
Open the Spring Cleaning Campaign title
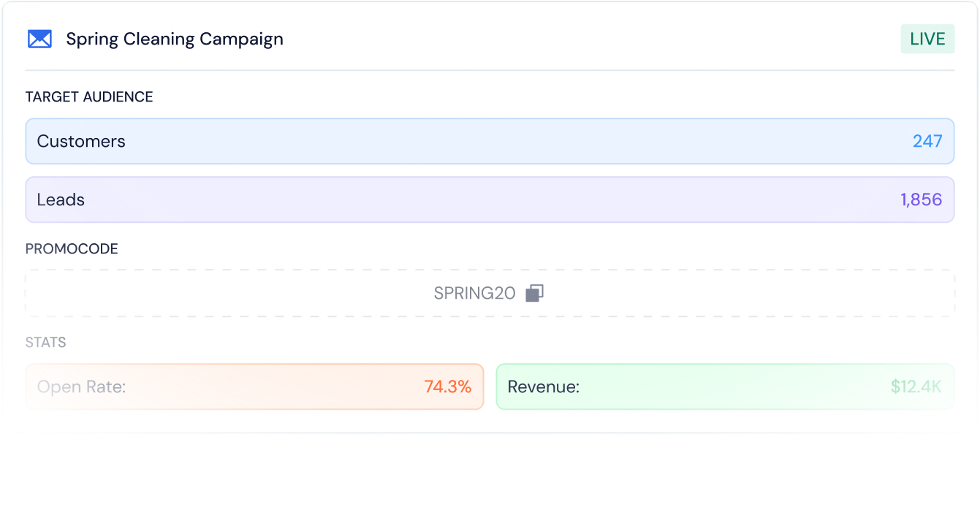175,39
